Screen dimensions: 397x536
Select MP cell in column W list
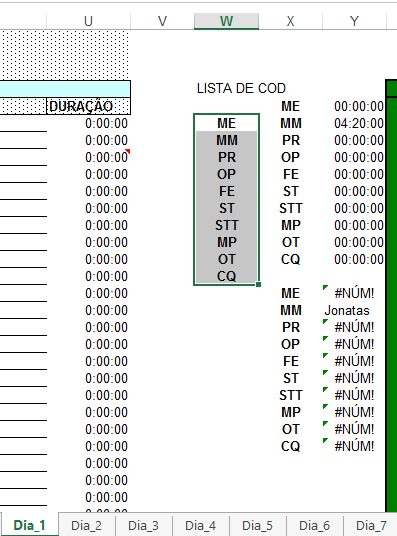(226, 242)
